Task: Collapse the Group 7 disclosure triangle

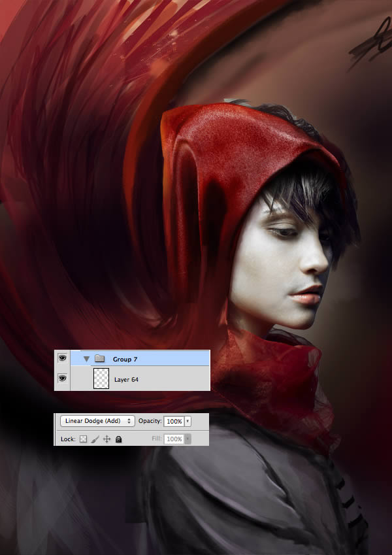Action: (x=86, y=360)
